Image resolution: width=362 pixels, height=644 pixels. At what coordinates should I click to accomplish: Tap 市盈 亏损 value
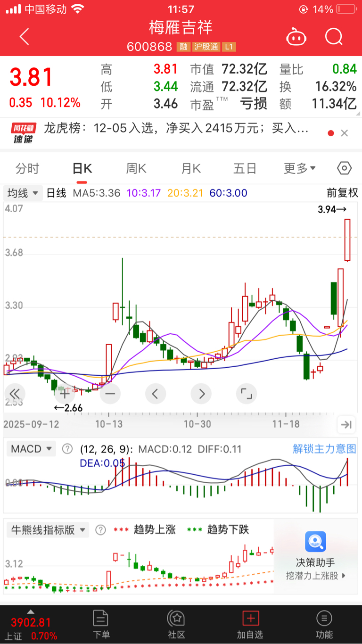pos(254,103)
